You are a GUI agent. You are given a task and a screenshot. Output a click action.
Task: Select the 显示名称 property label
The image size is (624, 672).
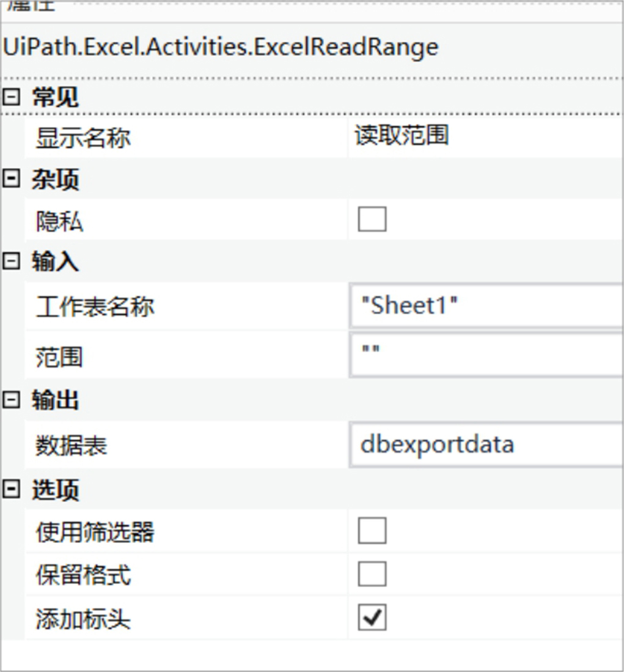(83, 138)
